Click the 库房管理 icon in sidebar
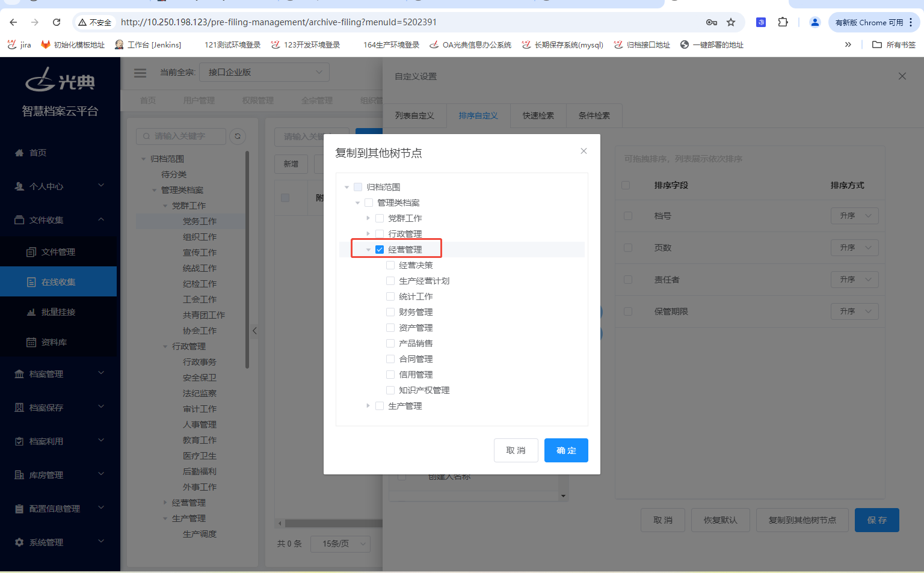The height and width of the screenshot is (573, 924). pos(19,475)
